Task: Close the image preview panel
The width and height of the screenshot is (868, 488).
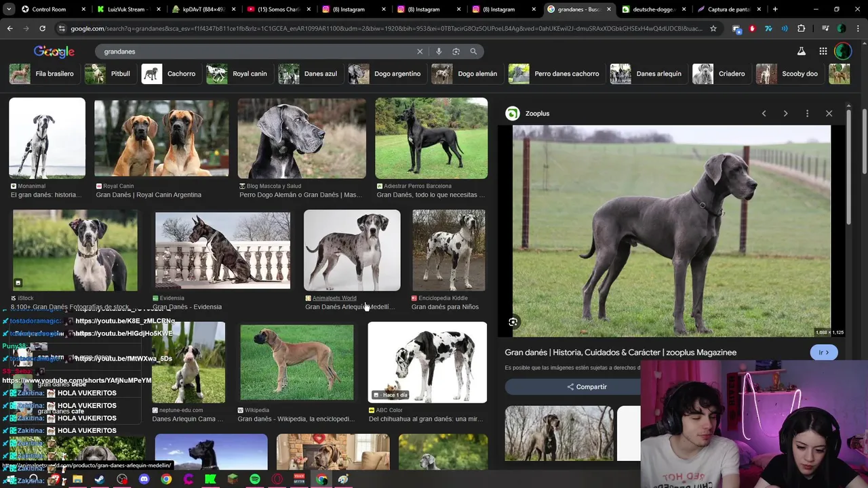Action: 829,113
